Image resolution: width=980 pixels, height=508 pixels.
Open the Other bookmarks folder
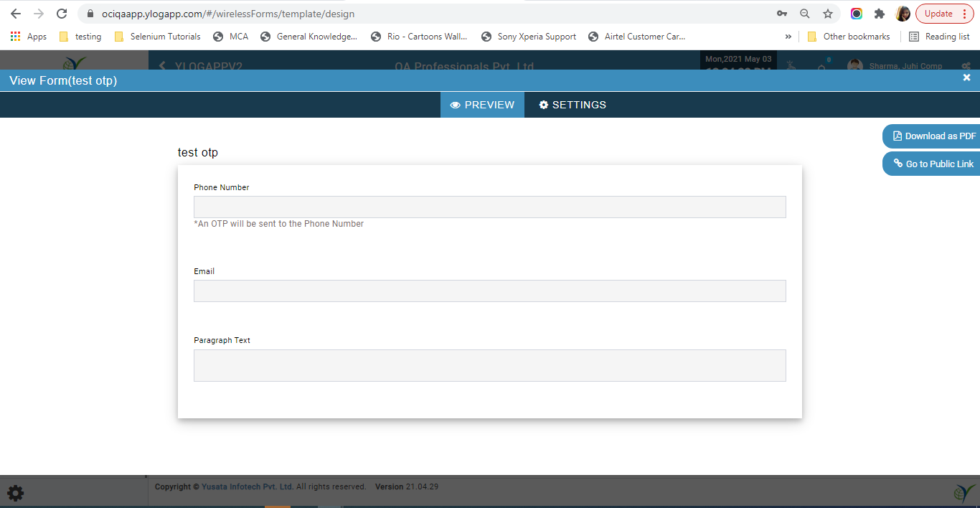point(849,37)
